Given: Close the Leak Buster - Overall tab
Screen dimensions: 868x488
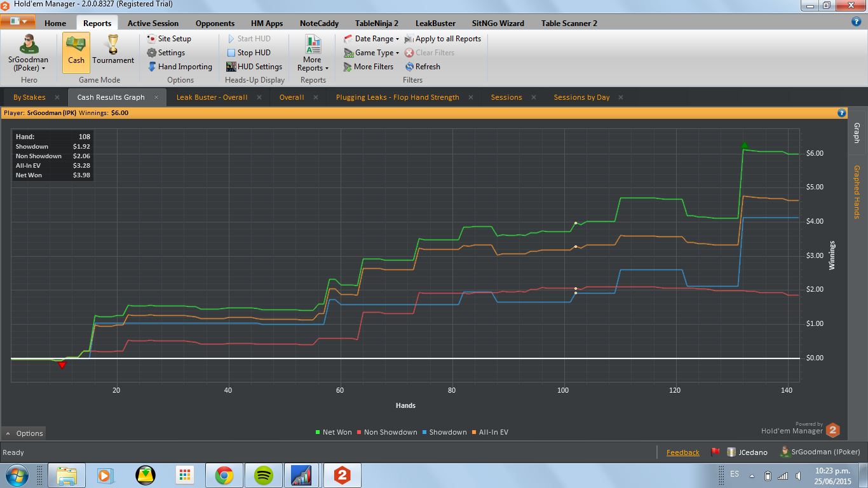Looking at the screenshot, I should (x=259, y=97).
